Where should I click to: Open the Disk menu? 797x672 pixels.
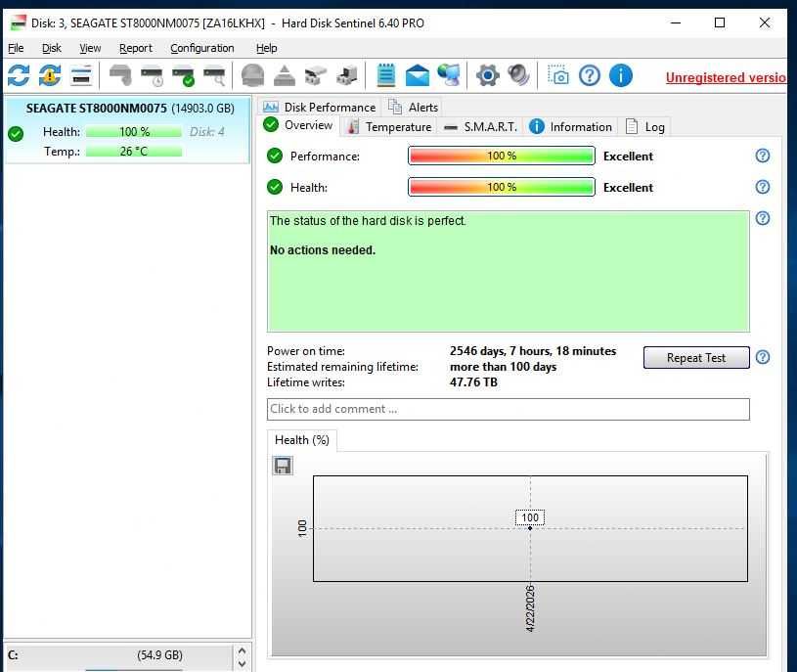tap(51, 48)
